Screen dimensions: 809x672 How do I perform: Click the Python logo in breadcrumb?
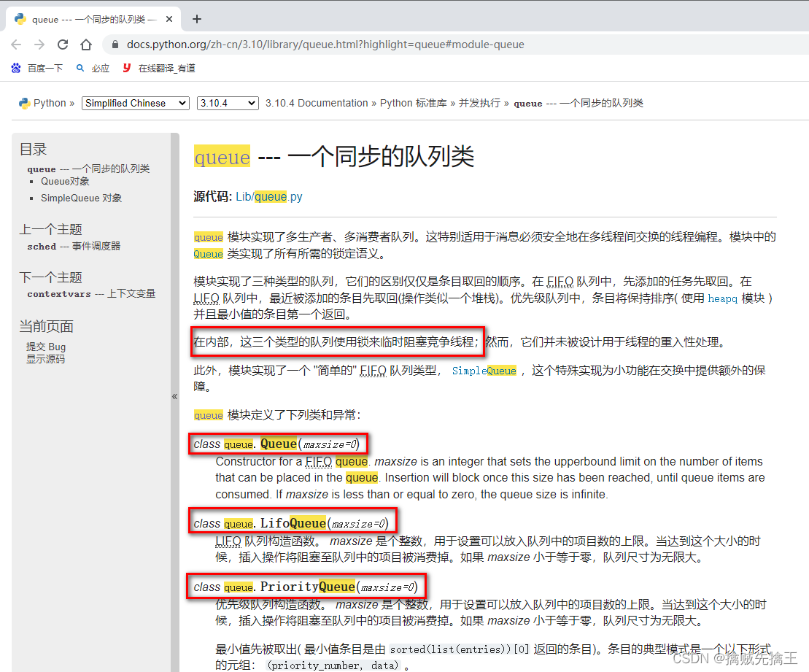click(x=24, y=103)
